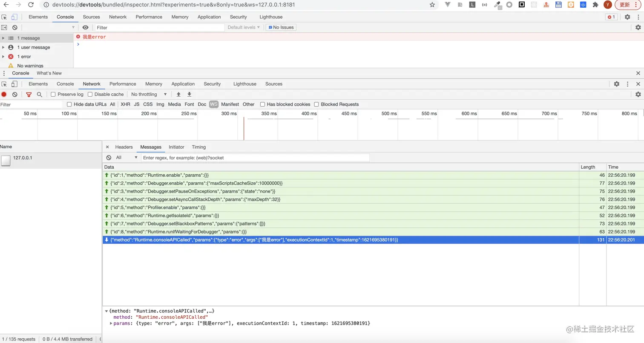Close the nested DevTools panel
This screenshot has width=644, height=343.
638,84
